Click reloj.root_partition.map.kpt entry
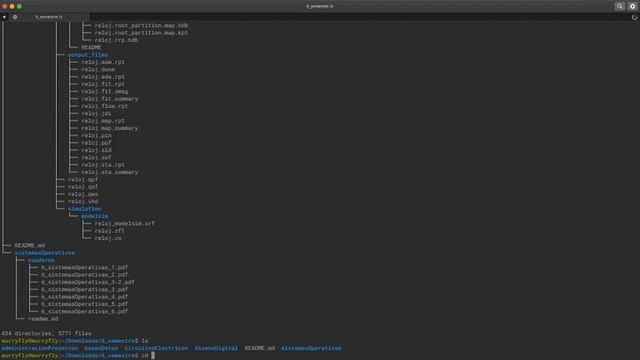The width and height of the screenshot is (640, 360). [x=141, y=33]
